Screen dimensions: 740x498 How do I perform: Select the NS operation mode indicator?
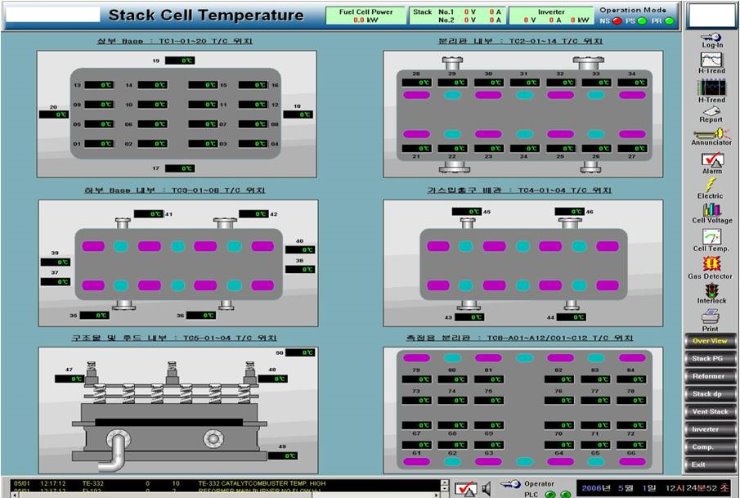coord(616,20)
